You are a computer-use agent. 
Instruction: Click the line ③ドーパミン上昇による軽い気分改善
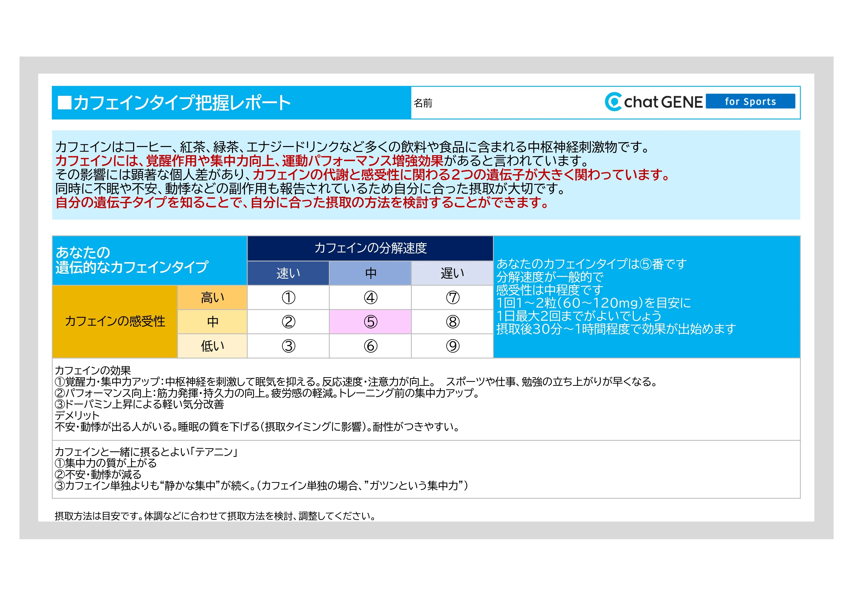140,404
